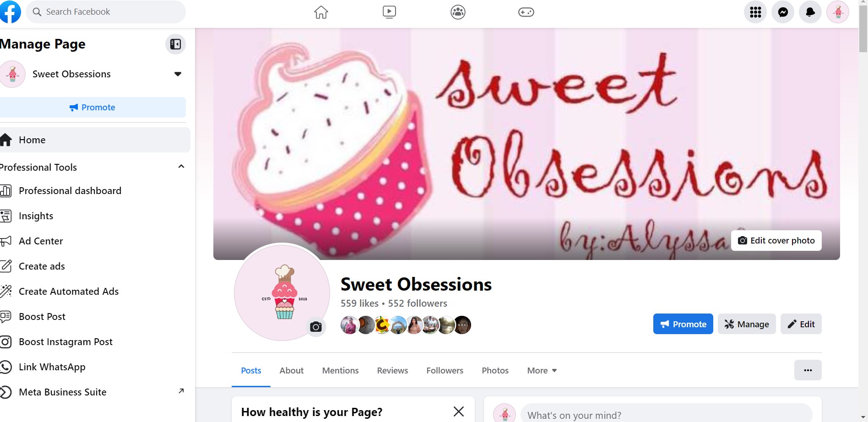Screen dimensions: 868x422
Task: Toggle the Manage Page sidebar collapse icon
Action: [175, 44]
